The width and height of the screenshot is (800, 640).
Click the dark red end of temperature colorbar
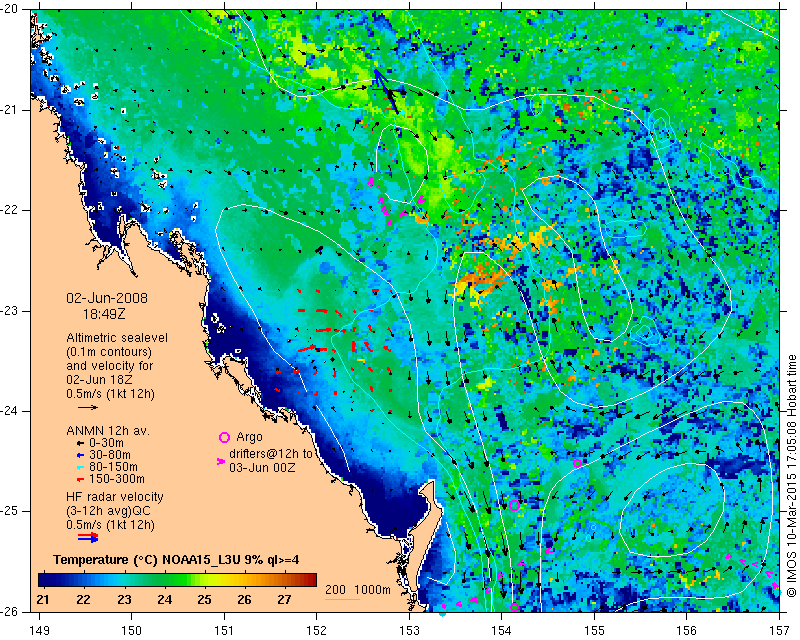pos(310,580)
